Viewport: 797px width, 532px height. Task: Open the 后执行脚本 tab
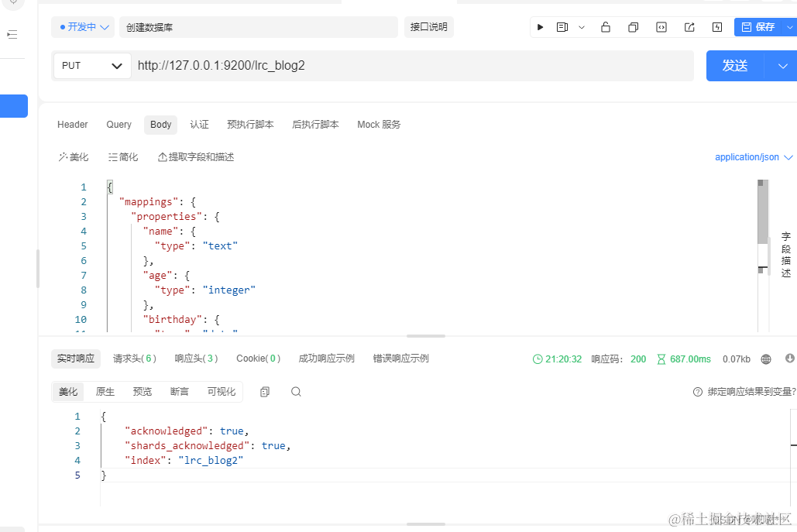click(x=315, y=125)
